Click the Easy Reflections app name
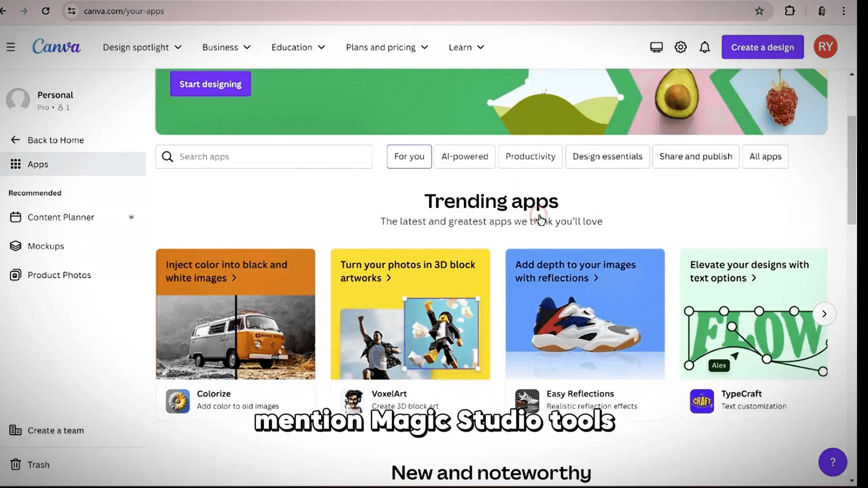This screenshot has height=488, width=868. pyautogui.click(x=580, y=394)
